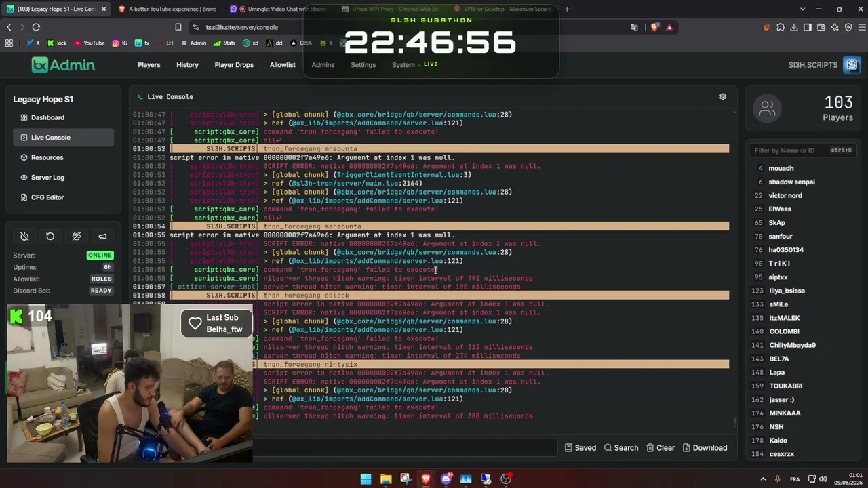This screenshot has width=868, height=488.
Task: Open the Allowlist page
Action: tap(283, 65)
